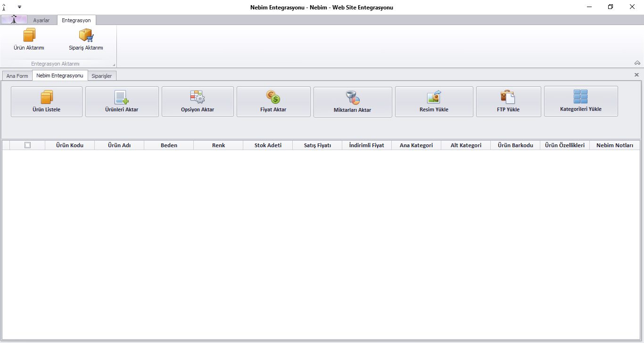Sort by the Stok Adeti column
The height and width of the screenshot is (343, 644).
pos(268,145)
